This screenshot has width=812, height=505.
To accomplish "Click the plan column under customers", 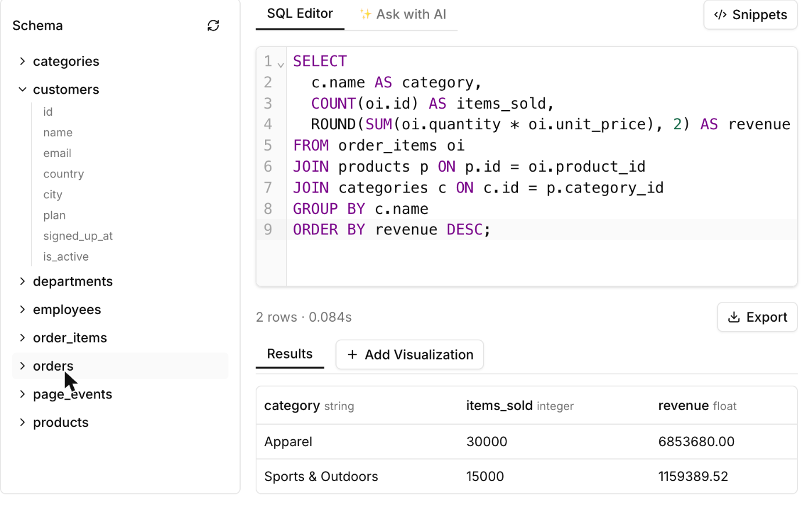I will pyautogui.click(x=54, y=215).
